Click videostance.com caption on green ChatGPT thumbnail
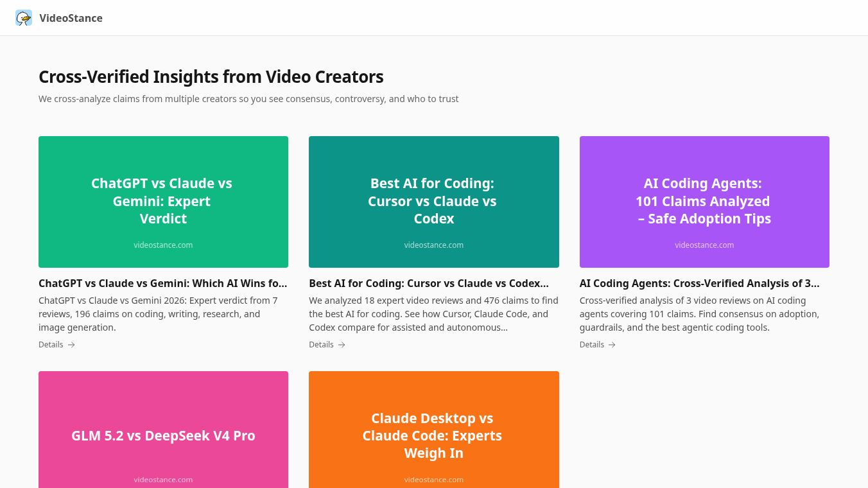The image size is (868, 488). (x=163, y=245)
